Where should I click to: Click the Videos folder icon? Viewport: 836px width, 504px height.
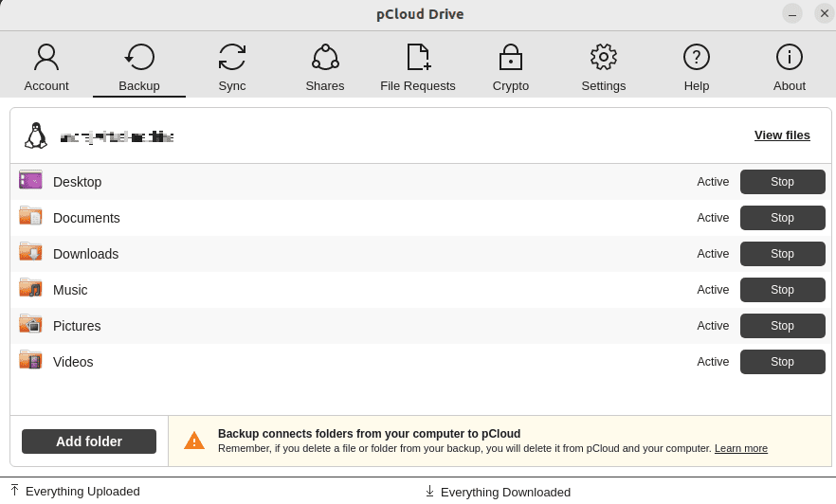point(30,360)
